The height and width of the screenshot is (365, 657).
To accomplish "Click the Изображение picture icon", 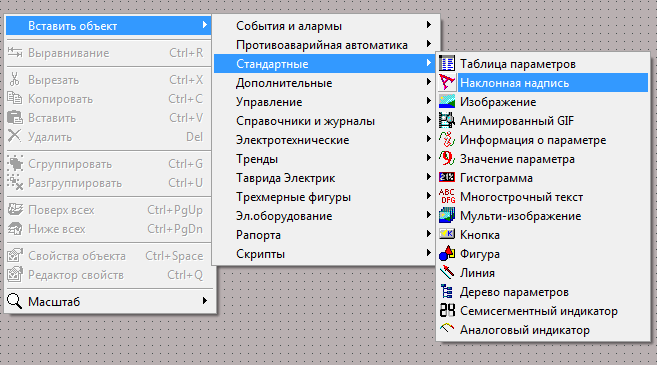I will 447,102.
